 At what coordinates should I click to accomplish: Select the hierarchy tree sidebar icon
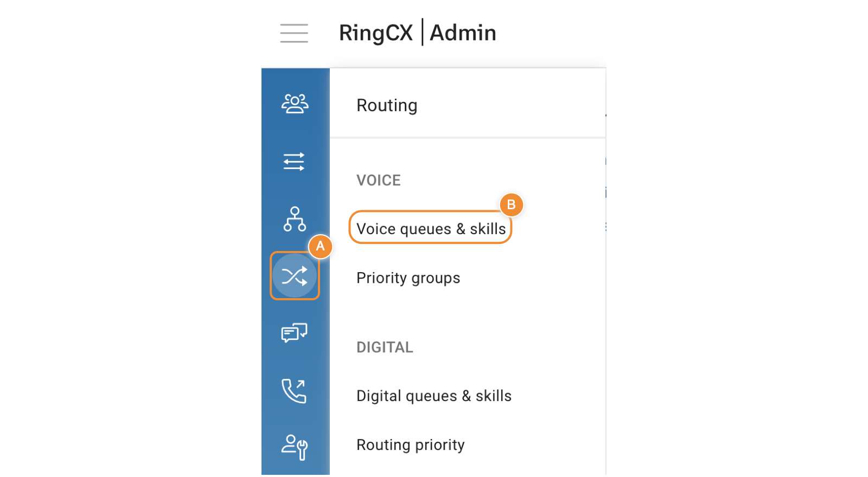pos(295,219)
